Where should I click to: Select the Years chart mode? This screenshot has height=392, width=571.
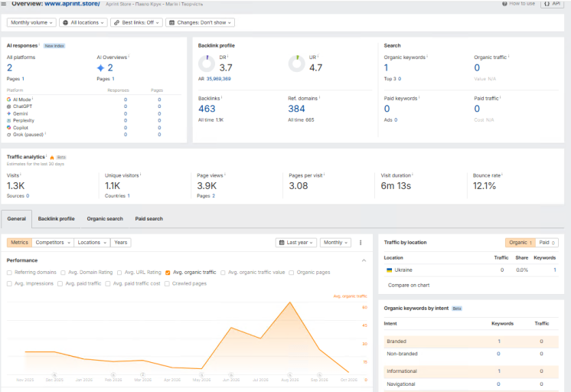120,243
